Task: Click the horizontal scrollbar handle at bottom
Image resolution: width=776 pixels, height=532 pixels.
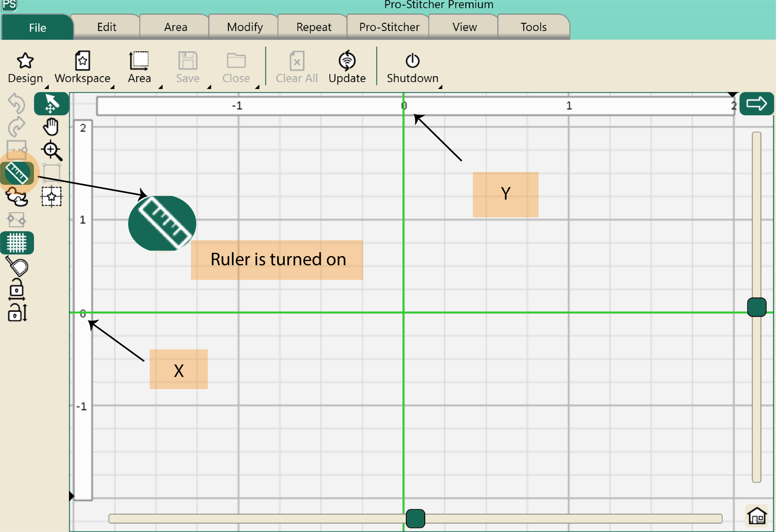Action: click(415, 518)
